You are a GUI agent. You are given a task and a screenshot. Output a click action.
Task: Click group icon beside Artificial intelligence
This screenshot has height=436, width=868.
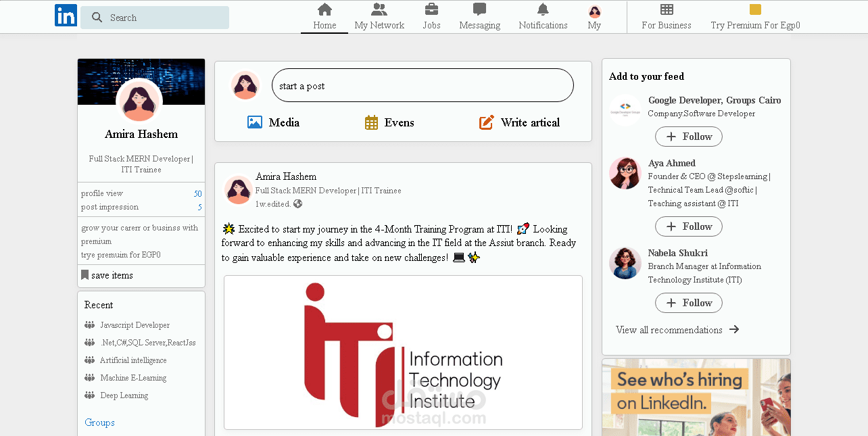click(x=89, y=360)
